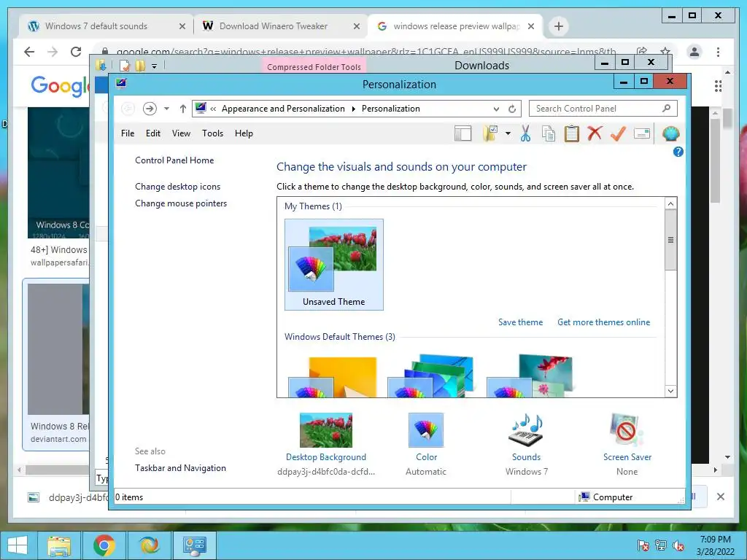
Task: Click the red X Delete icon
Action: tap(595, 134)
